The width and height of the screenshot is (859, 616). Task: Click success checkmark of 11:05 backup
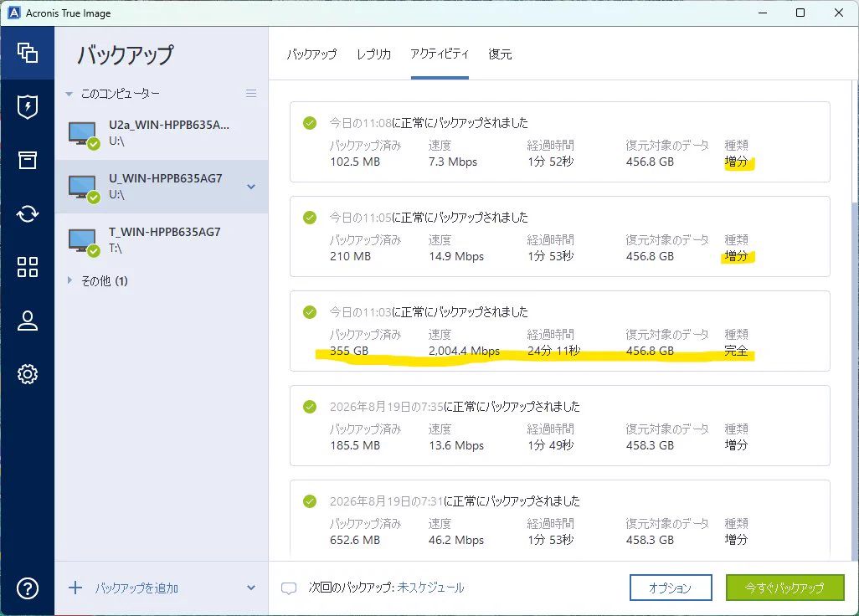[x=310, y=218]
